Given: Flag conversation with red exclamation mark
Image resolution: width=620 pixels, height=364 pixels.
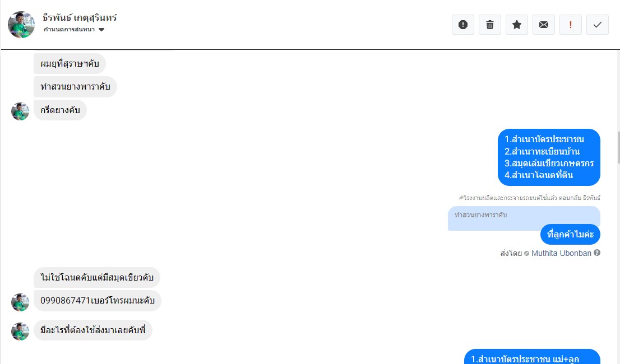Looking at the screenshot, I should coord(570,25).
